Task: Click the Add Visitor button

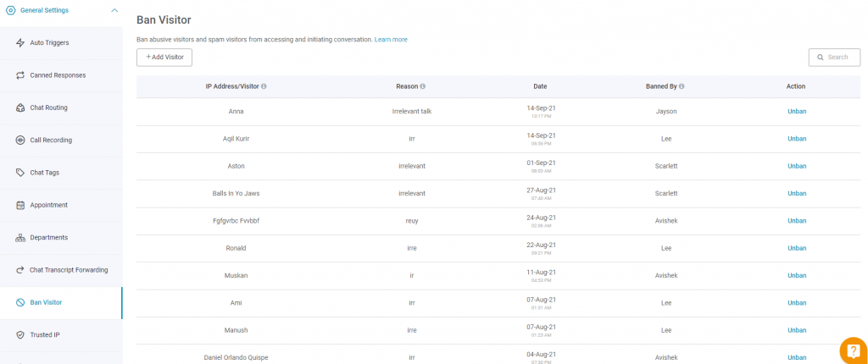Action: pos(164,57)
